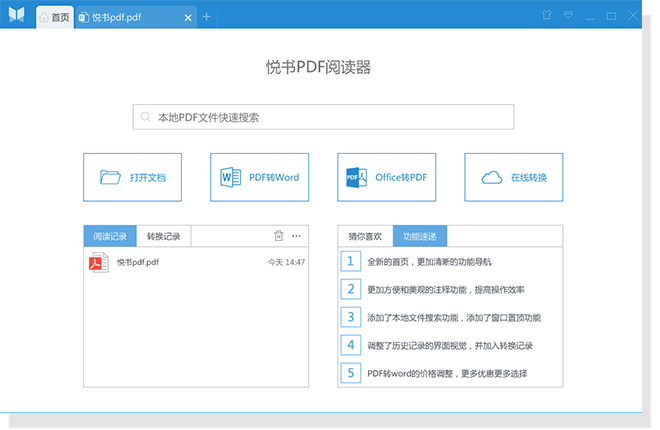Switch to the 首页 home tab
660x430 pixels.
(55, 17)
